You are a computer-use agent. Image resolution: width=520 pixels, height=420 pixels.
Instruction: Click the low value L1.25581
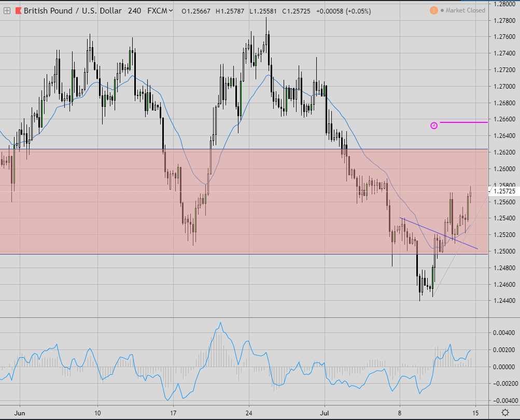coord(263,11)
